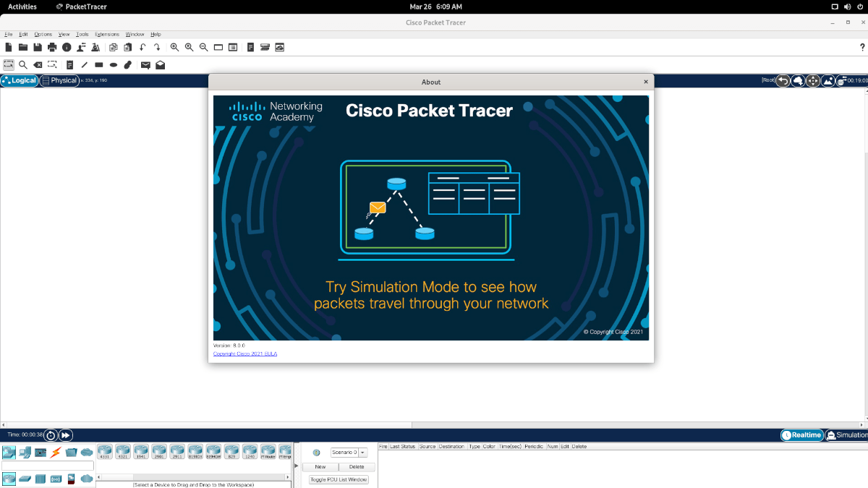Select the Add Simple PDU envelope tool

[x=145, y=64]
